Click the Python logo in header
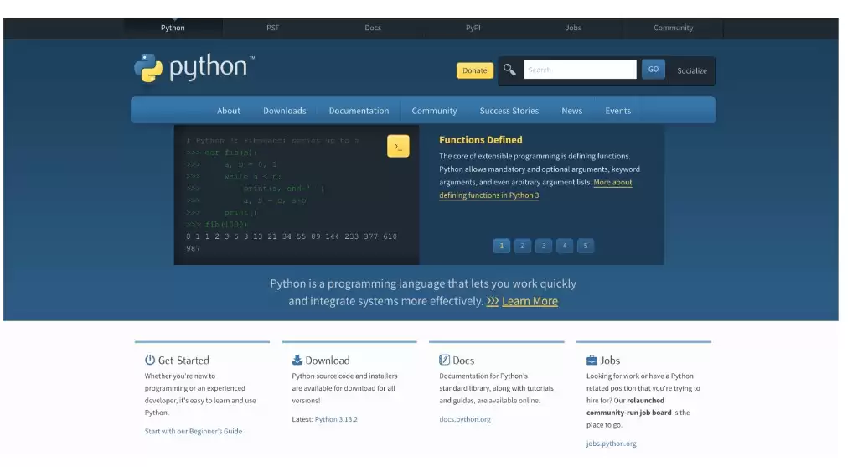 194,68
